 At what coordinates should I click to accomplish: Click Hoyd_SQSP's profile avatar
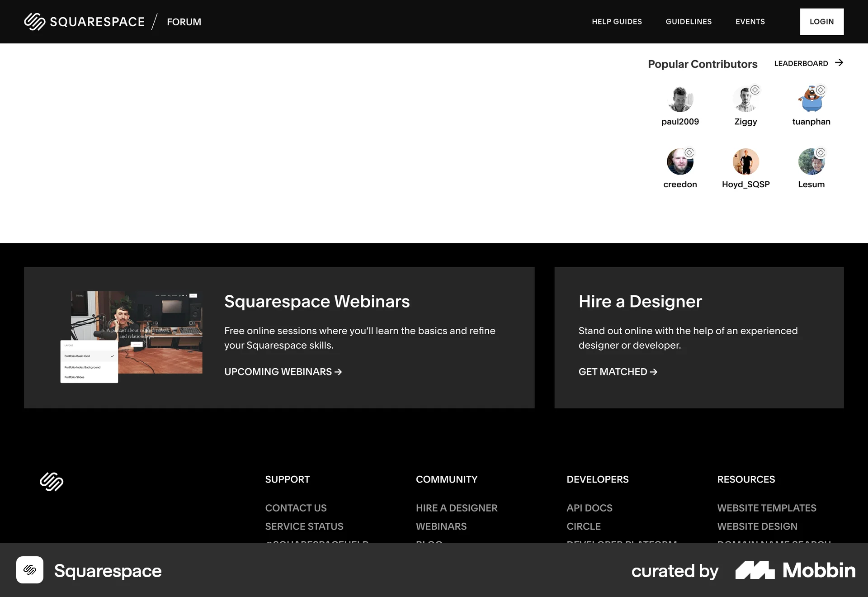[x=746, y=162]
